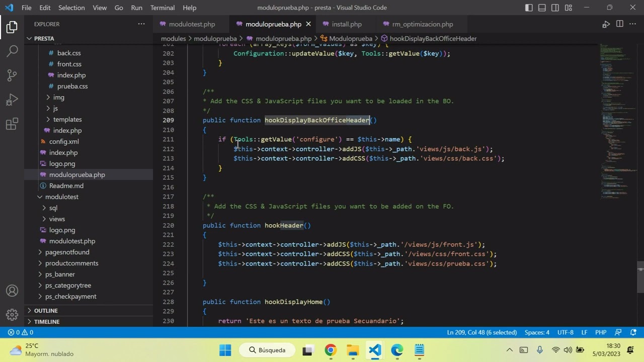The image size is (644, 362).
Task: Click the VS Code logo icon
Action: tap(9, 8)
